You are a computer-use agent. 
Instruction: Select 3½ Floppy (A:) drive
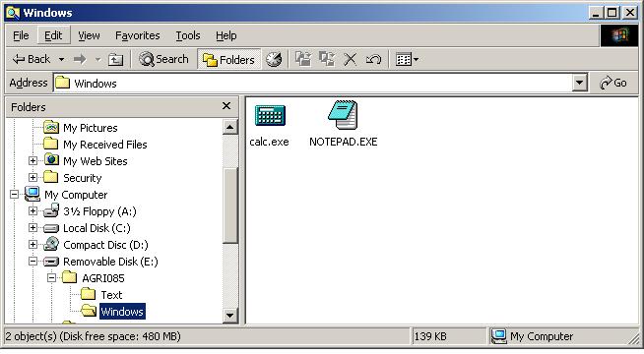(x=99, y=211)
